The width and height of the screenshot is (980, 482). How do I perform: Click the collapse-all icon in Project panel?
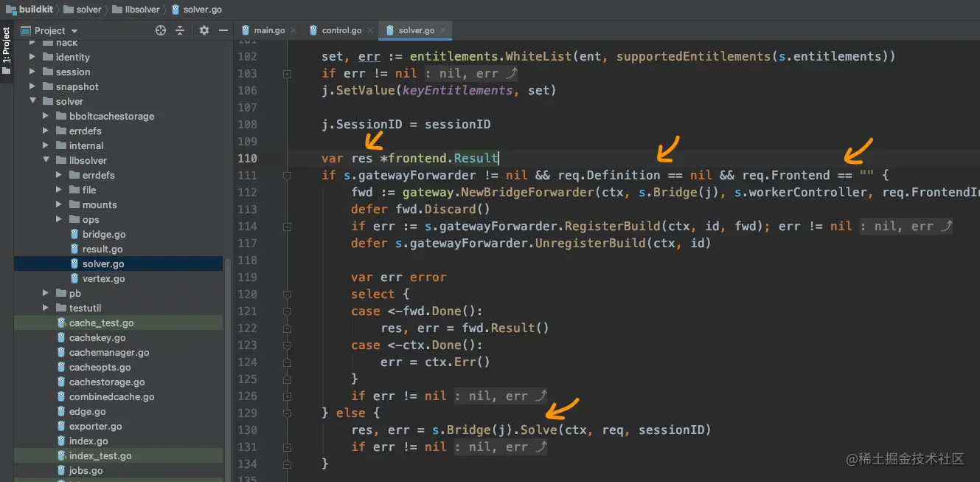181,30
